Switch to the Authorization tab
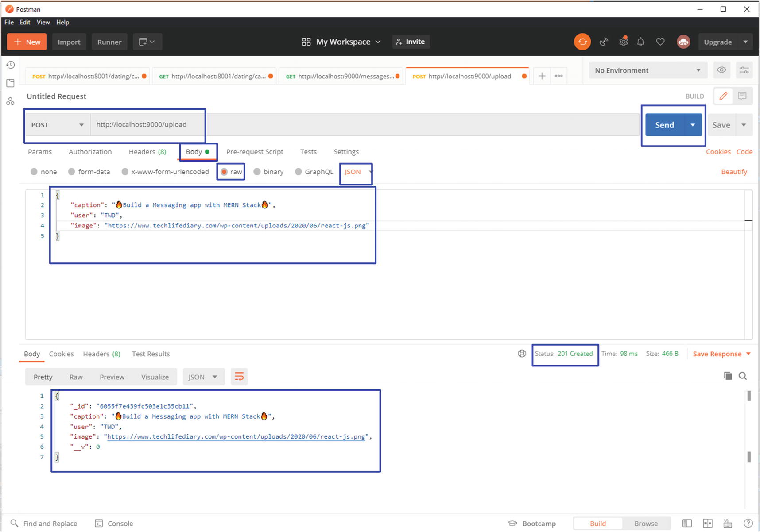760x532 pixels. (x=90, y=152)
